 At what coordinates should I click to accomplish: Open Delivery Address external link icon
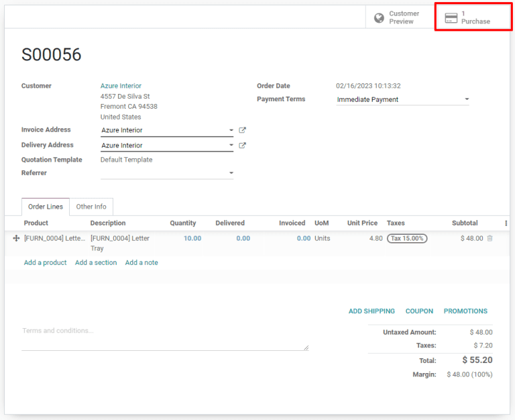(243, 145)
